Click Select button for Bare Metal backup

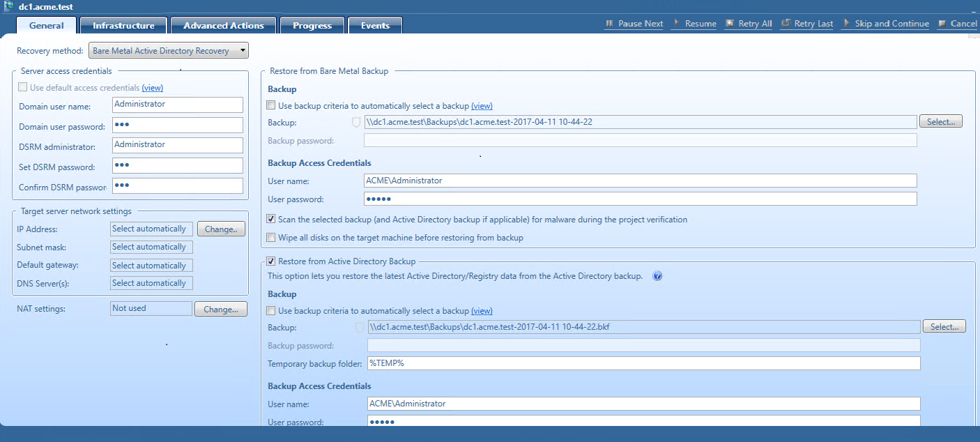[940, 122]
